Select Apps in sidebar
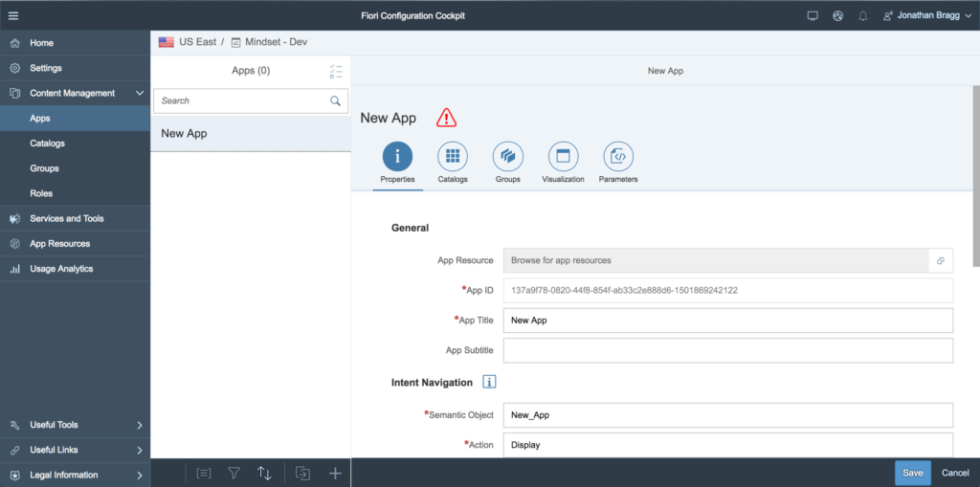 pyautogui.click(x=75, y=118)
